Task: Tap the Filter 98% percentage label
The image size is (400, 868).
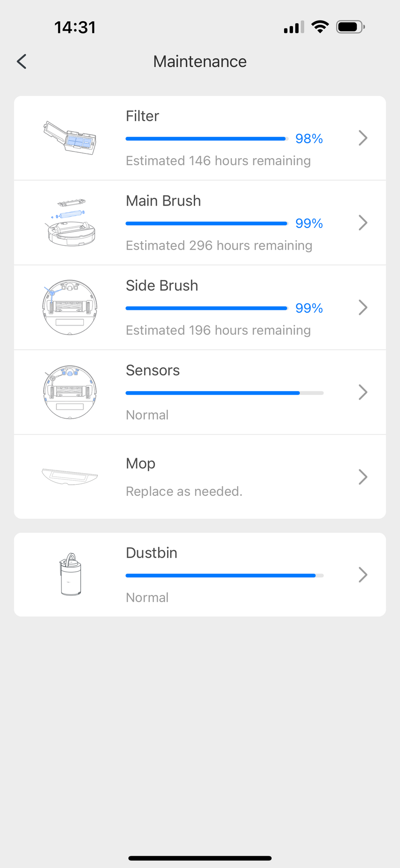Action: [309, 138]
